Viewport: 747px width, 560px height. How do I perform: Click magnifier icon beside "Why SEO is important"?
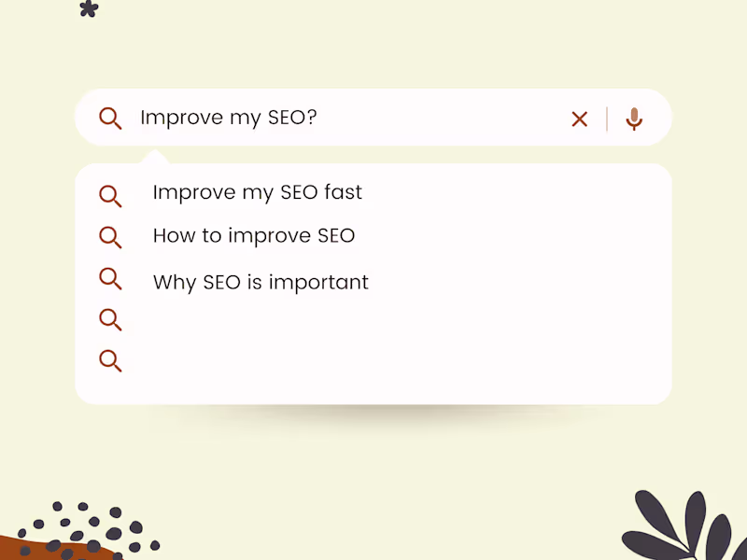coord(110,278)
